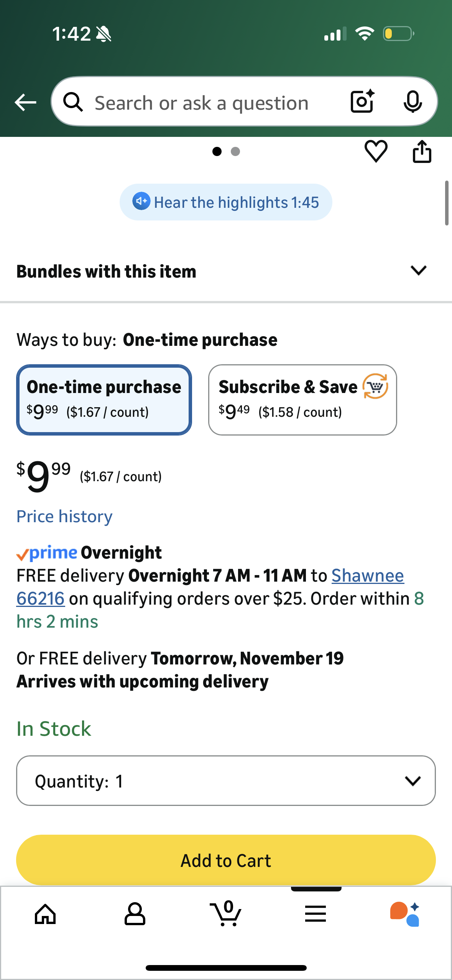Image resolution: width=452 pixels, height=980 pixels.
Task: Share this product
Action: (422, 151)
